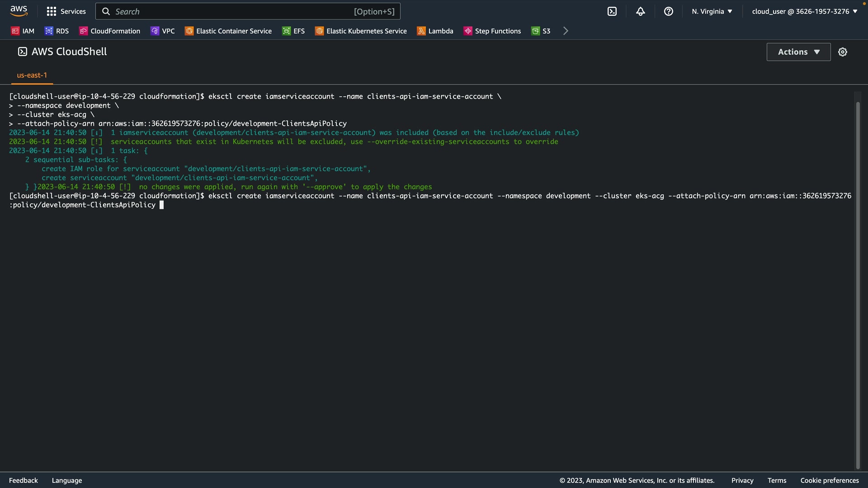The width and height of the screenshot is (868, 488).
Task: Open Cookie preferences link
Action: click(829, 480)
